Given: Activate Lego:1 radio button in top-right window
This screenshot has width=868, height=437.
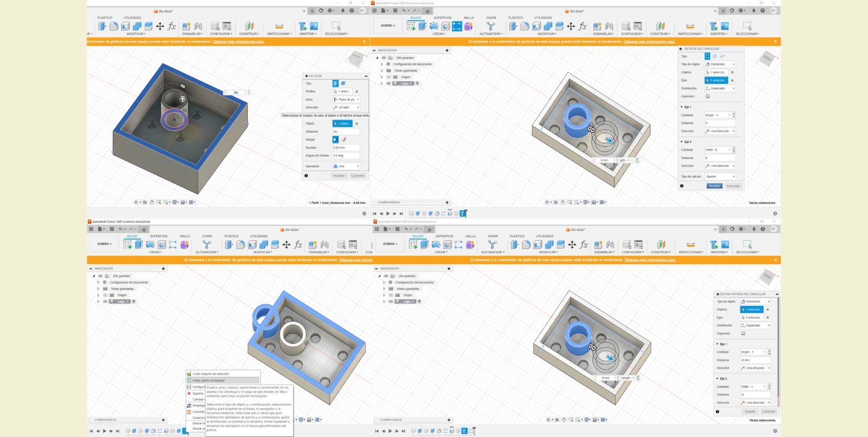Looking at the screenshot, I should click(417, 83).
